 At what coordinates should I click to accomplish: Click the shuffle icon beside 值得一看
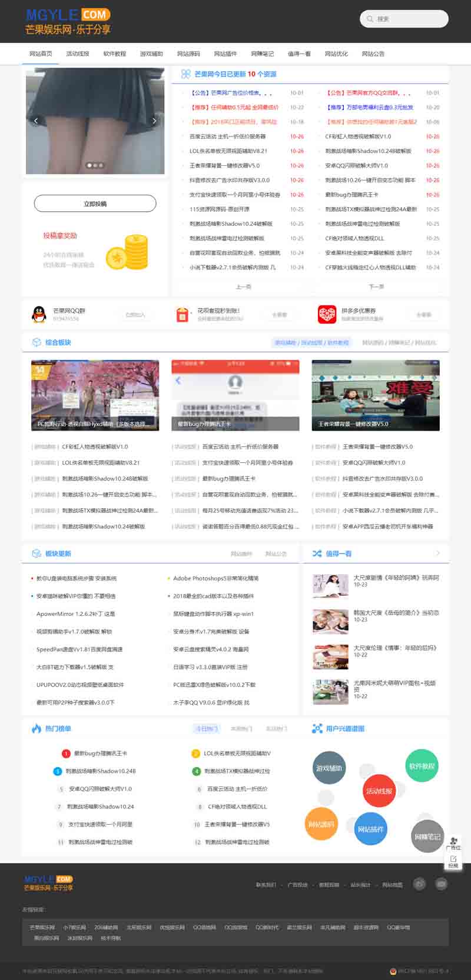point(317,554)
